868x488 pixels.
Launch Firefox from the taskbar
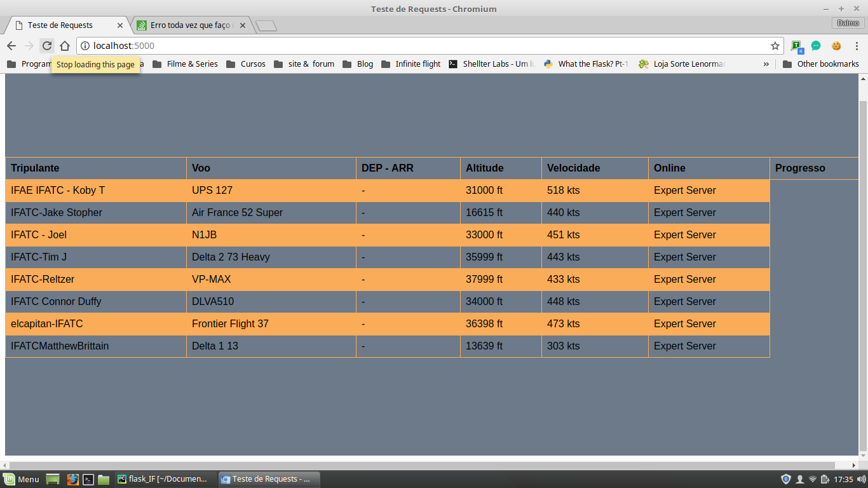tap(73, 479)
